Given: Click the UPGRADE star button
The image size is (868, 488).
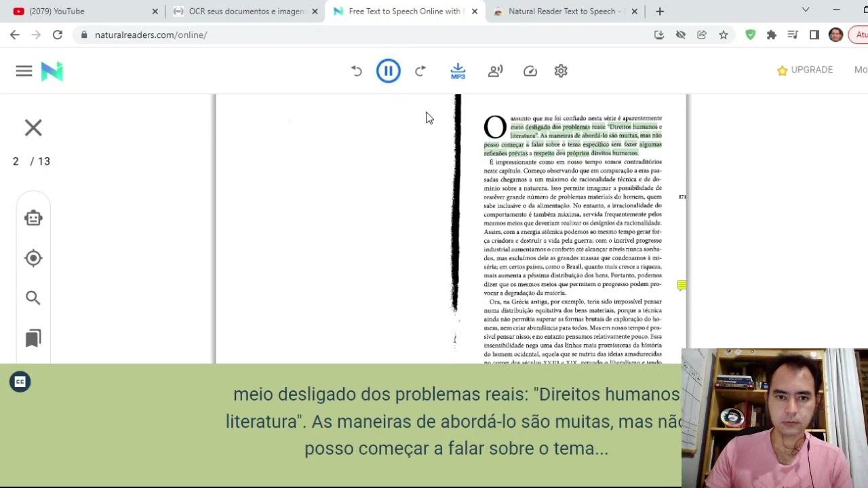Looking at the screenshot, I should [x=805, y=70].
